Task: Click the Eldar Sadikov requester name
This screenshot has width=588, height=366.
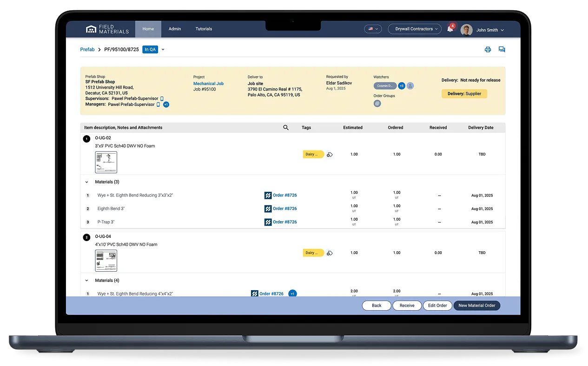Action: (x=339, y=83)
